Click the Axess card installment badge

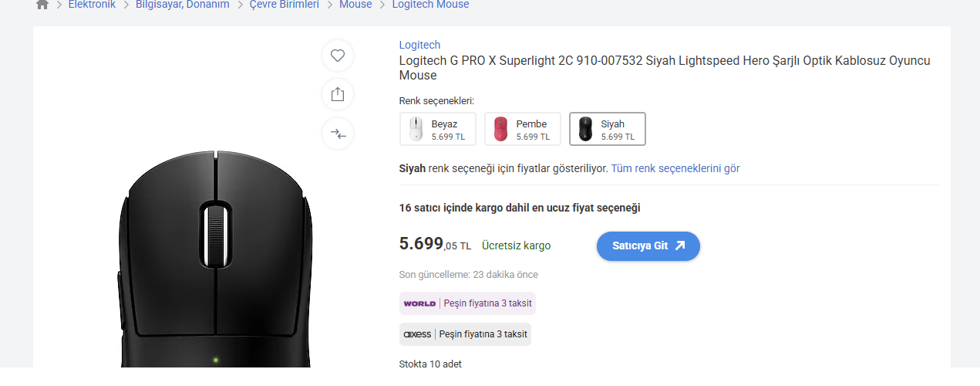465,334
